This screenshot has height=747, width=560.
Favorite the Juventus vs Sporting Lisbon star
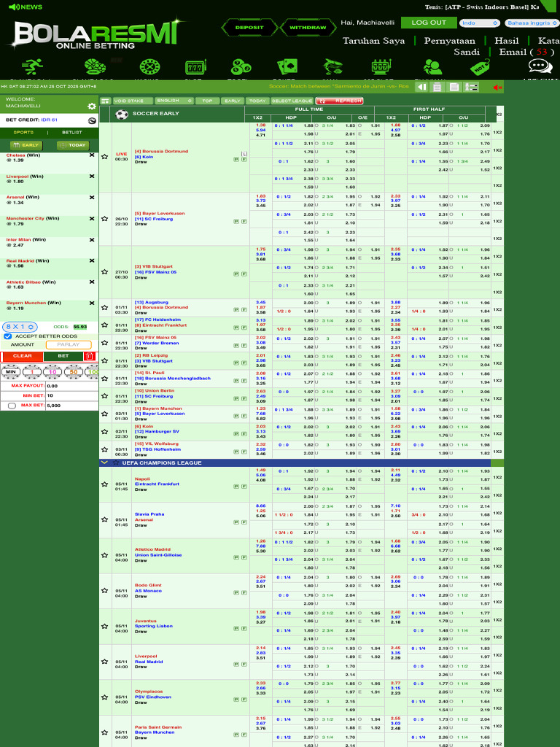click(x=105, y=627)
